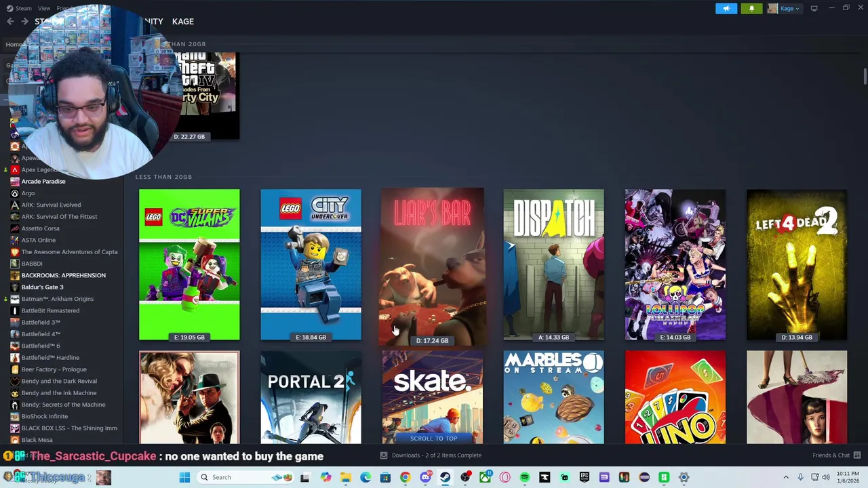Select ARK: Survival Evolved in list
The width and height of the screenshot is (868, 488).
click(51, 205)
